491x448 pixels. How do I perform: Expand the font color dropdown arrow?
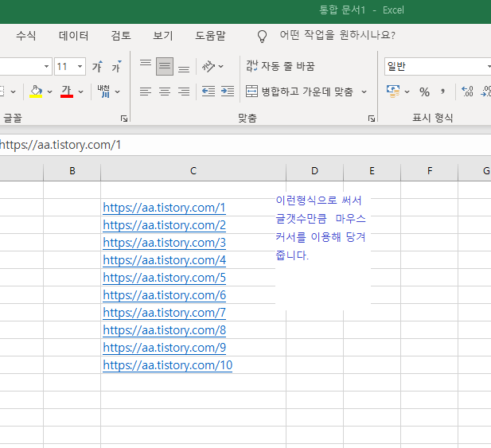coord(81,92)
